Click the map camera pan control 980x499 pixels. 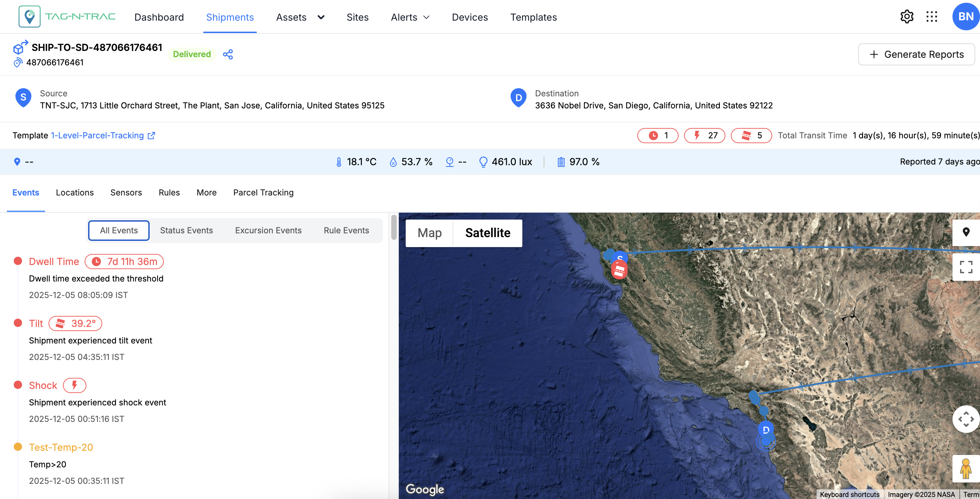966,419
